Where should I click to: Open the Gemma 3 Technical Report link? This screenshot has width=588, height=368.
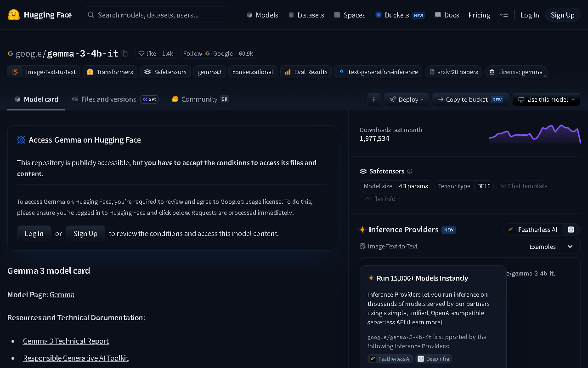(66, 341)
